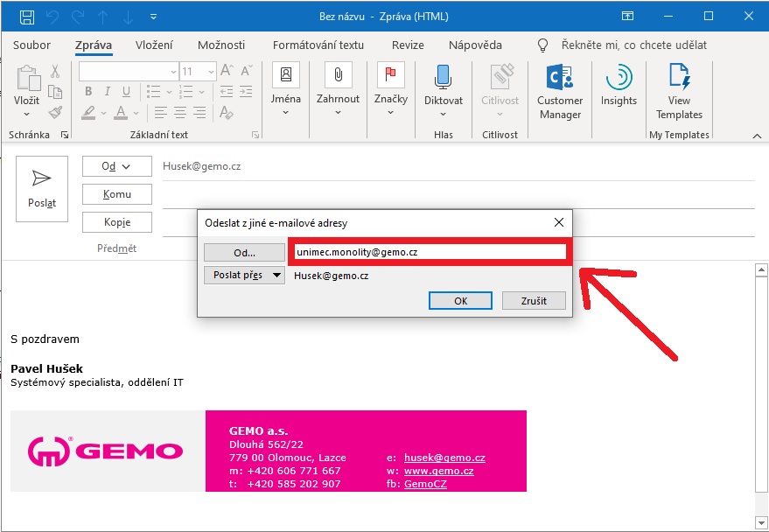Click the Increase Indent icon

(246, 92)
